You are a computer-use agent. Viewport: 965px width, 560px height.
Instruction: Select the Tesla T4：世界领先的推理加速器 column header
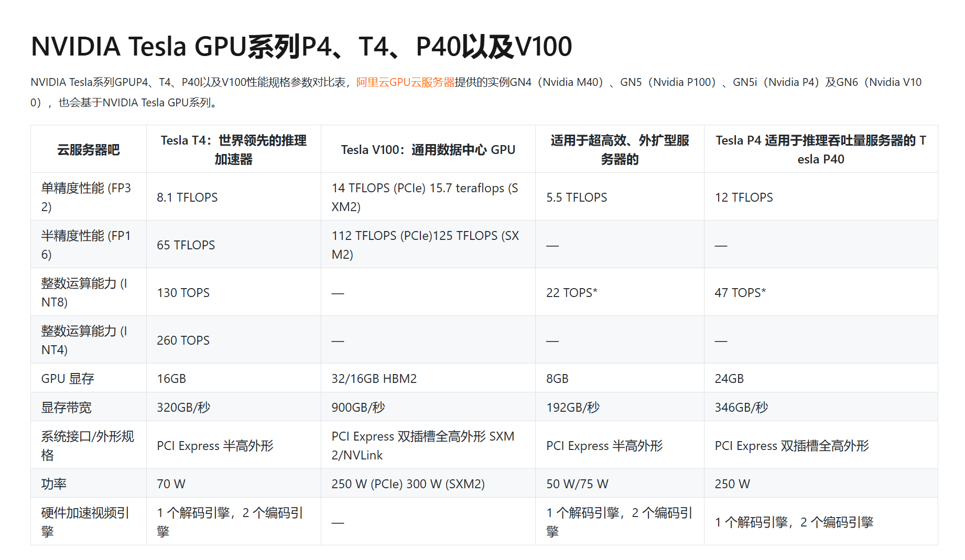(x=234, y=150)
